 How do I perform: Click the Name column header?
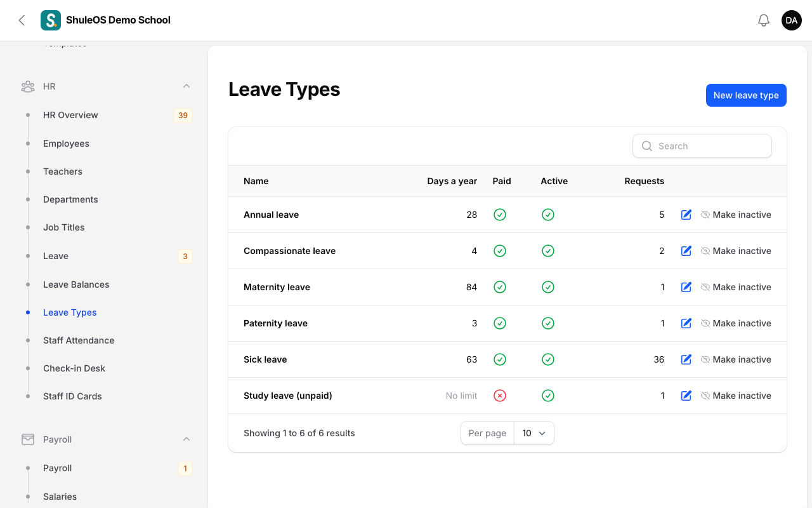click(x=256, y=181)
